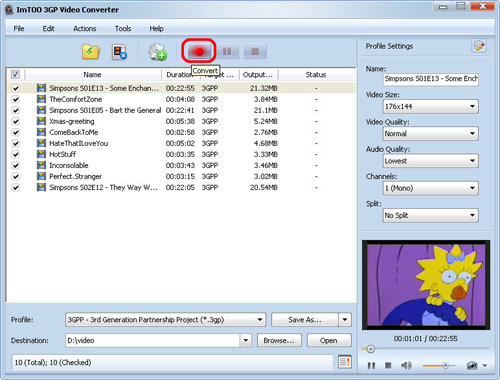Open profile settings edit pencil icon
Viewport: 500px width, 380px height.
[479, 46]
